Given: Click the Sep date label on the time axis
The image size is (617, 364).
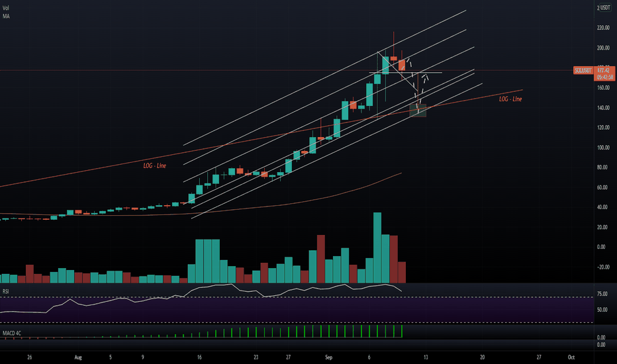Looking at the screenshot, I should (x=328, y=357).
